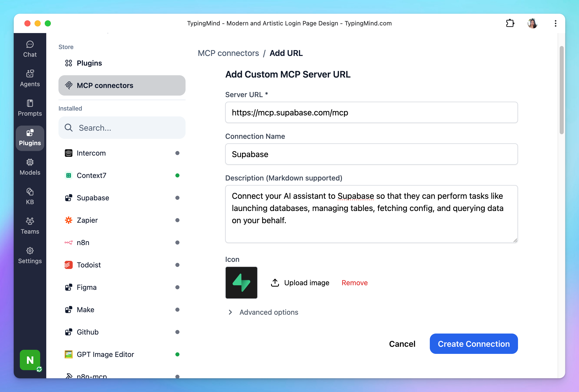579x392 pixels.
Task: Toggle the Intercom connector status dot
Action: click(177, 153)
